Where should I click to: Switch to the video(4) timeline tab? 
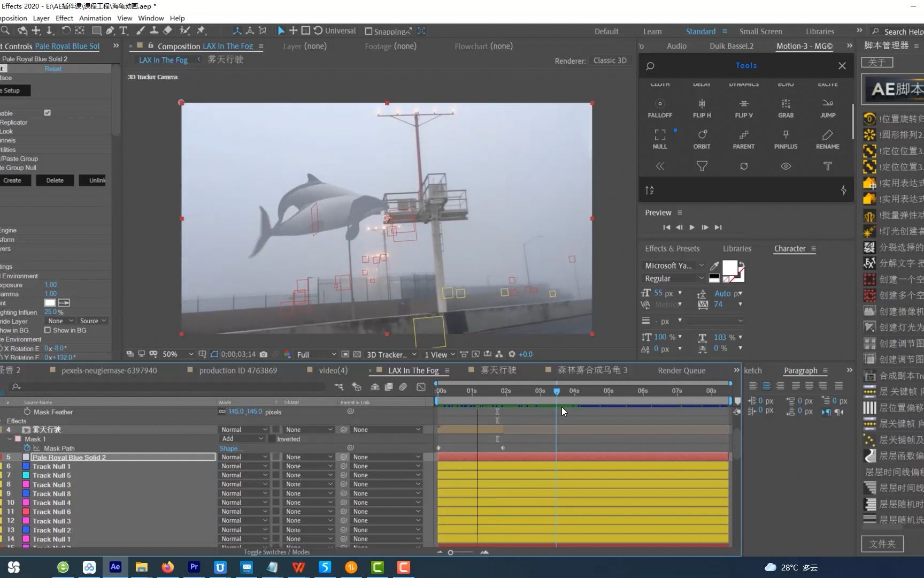(333, 370)
